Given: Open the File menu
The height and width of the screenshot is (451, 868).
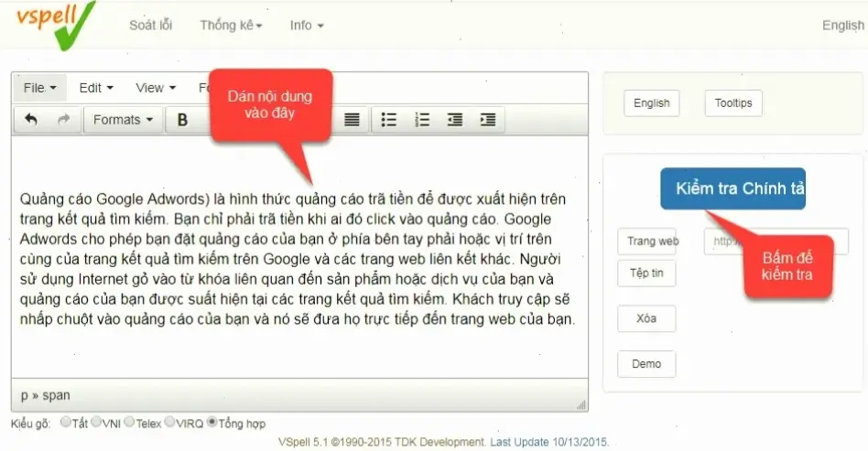Looking at the screenshot, I should click(x=40, y=88).
